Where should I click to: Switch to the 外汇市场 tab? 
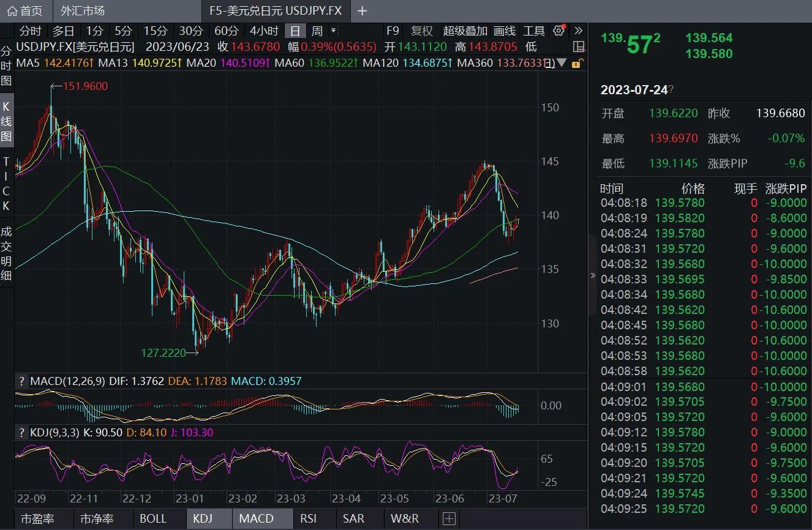pyautogui.click(x=83, y=10)
